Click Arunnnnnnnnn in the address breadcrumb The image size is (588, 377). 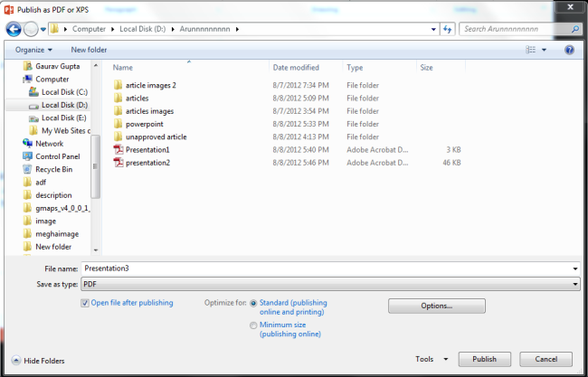tap(204, 29)
